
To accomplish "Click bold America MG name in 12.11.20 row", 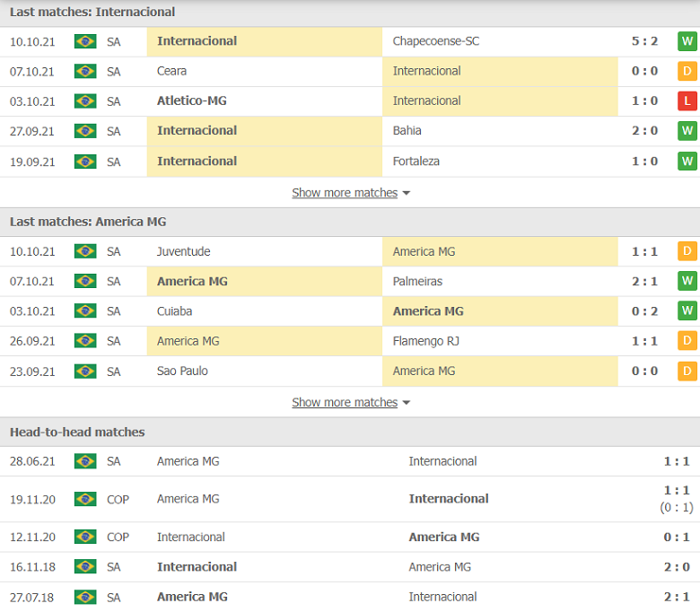I will (x=444, y=537).
